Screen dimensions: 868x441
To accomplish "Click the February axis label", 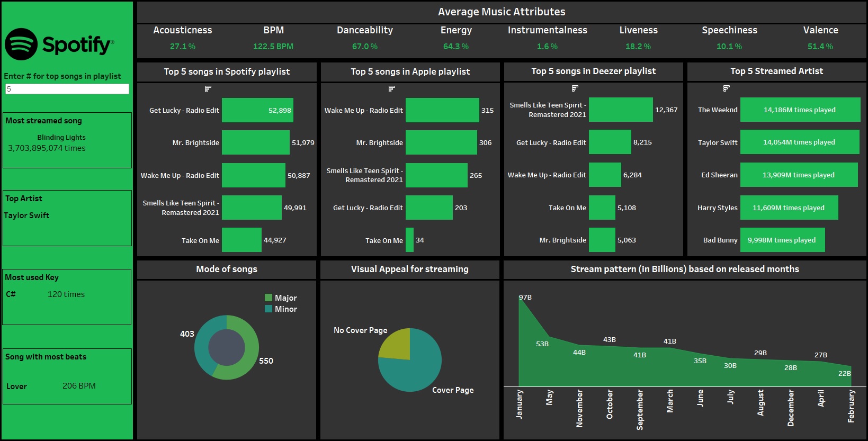I will pyautogui.click(x=851, y=406).
